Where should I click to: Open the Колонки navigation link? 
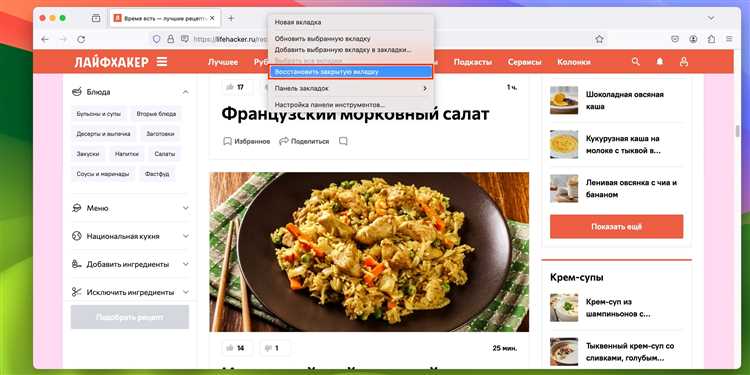pyautogui.click(x=574, y=62)
